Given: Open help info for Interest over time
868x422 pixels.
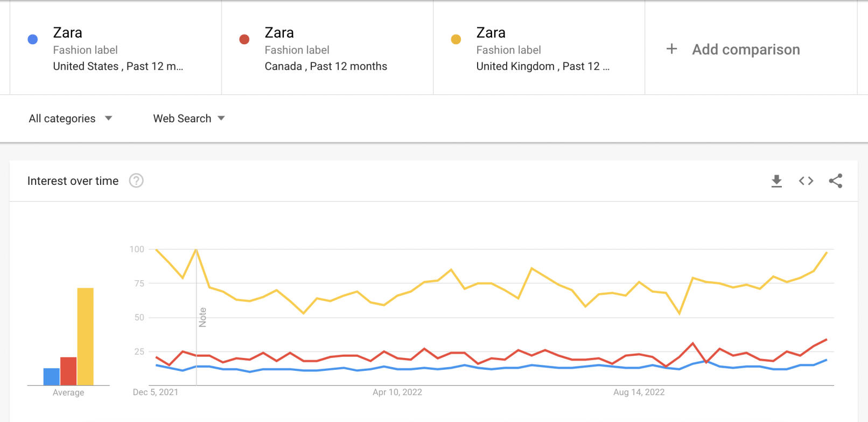Looking at the screenshot, I should (x=136, y=181).
